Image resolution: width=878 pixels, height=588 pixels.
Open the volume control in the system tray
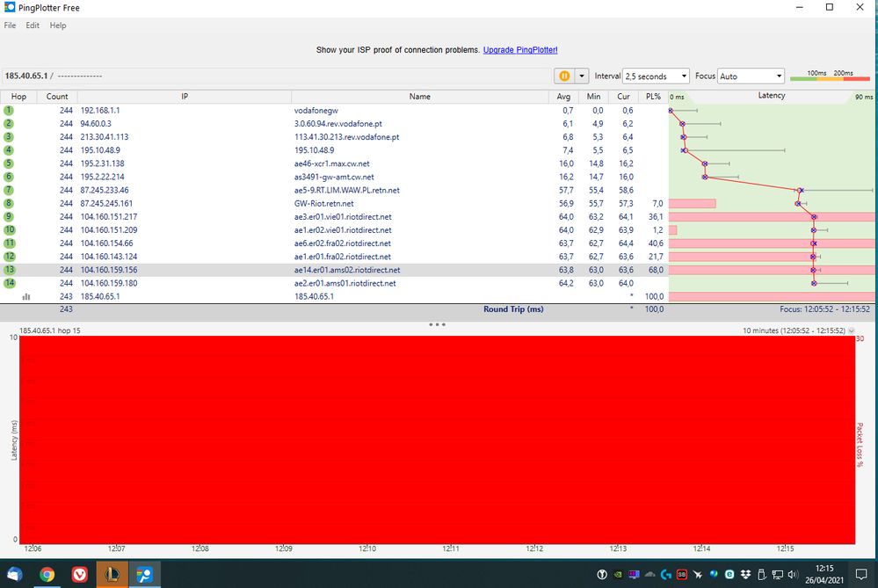(793, 575)
